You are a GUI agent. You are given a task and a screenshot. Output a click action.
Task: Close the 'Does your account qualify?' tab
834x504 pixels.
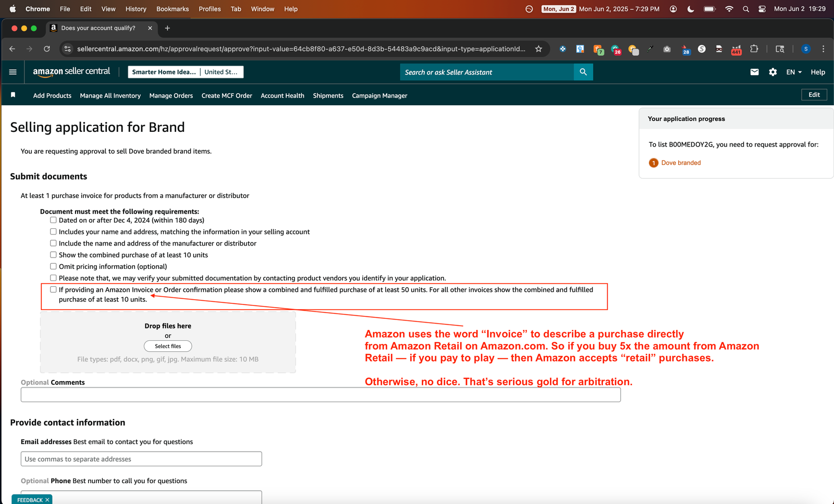coord(150,28)
